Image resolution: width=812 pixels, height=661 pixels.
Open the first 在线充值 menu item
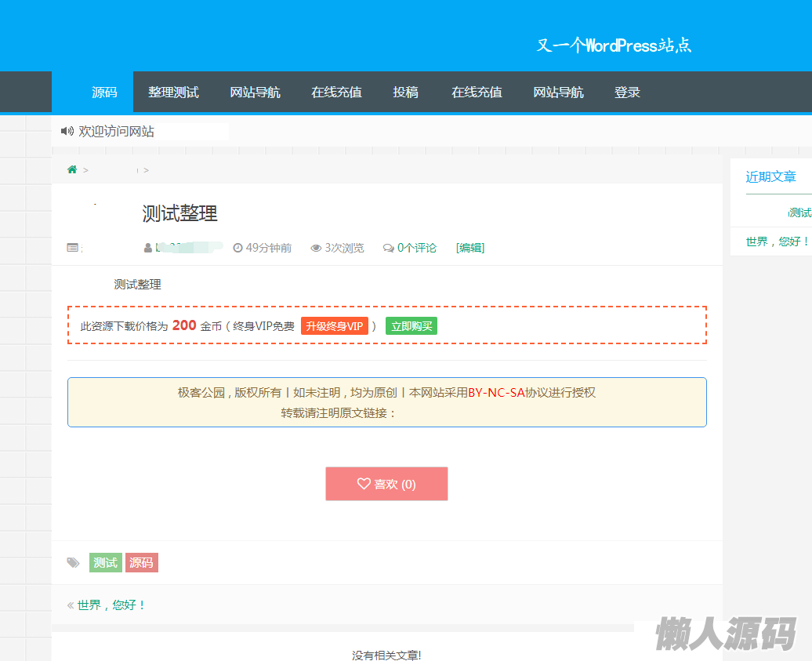pos(336,93)
